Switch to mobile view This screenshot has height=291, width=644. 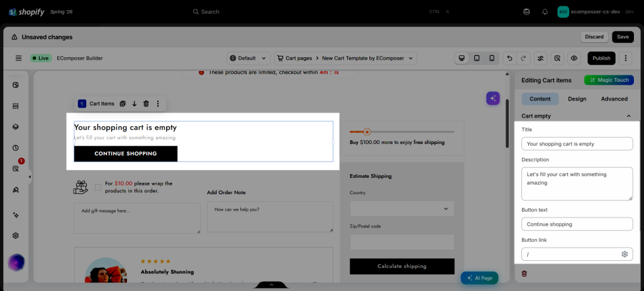click(x=492, y=58)
